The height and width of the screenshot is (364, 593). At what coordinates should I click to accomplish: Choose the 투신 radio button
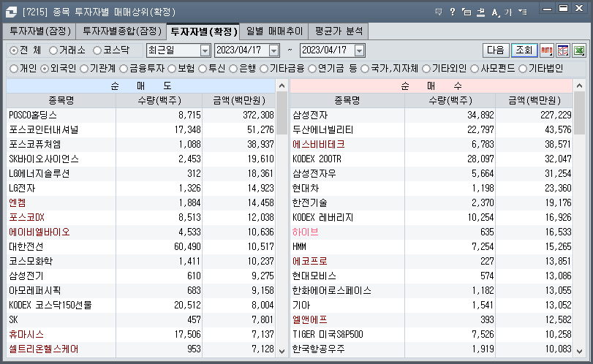203,69
